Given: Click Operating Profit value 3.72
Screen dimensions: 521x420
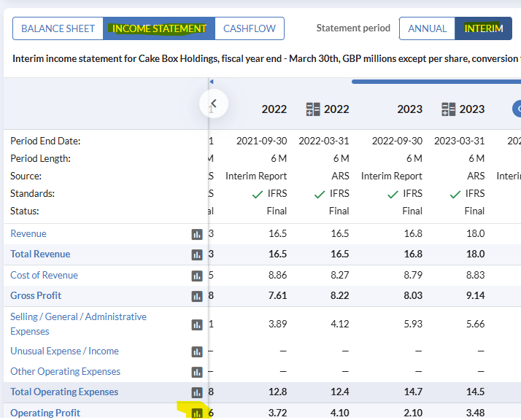Looking at the screenshot, I should pyautogui.click(x=277, y=413).
